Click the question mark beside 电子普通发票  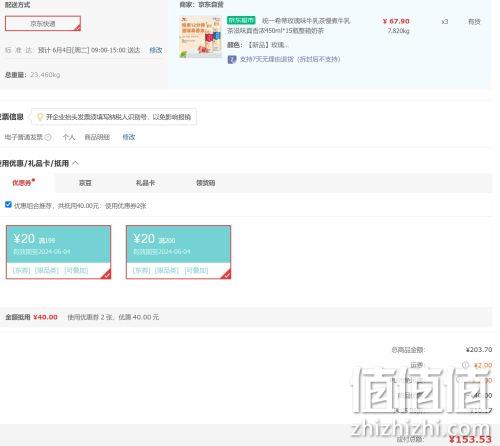(48, 137)
